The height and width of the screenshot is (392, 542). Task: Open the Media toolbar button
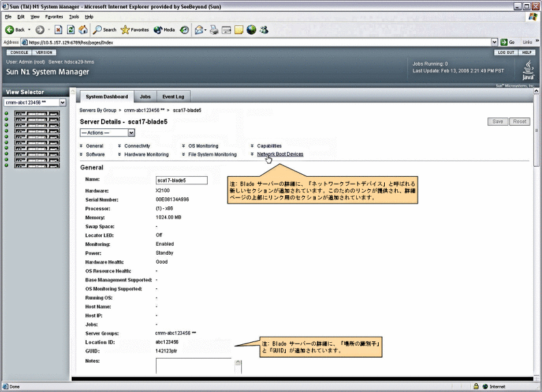pos(164,30)
